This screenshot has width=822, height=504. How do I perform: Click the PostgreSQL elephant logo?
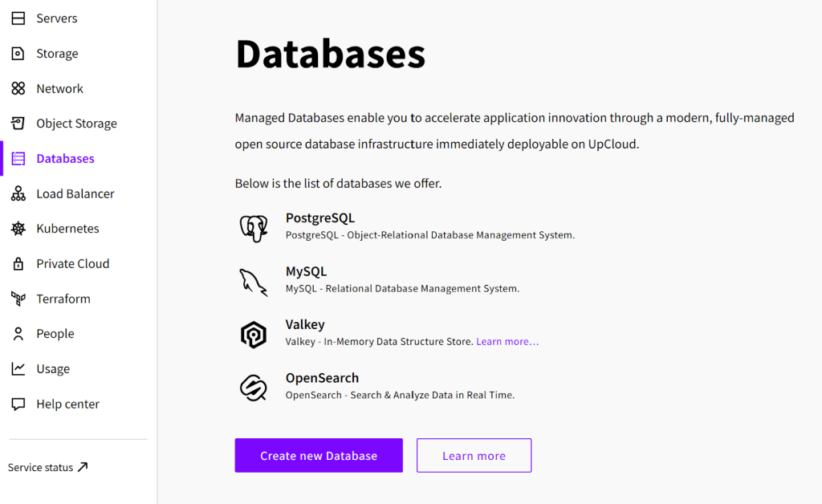(254, 227)
